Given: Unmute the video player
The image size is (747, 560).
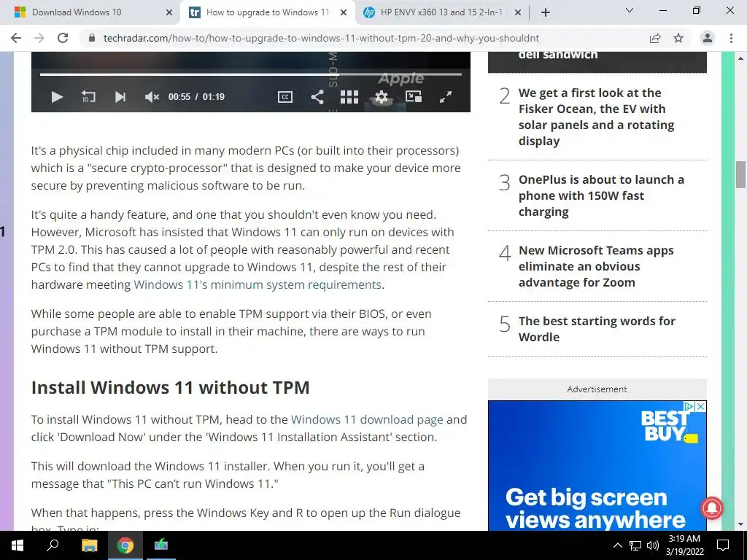Looking at the screenshot, I should pos(152,97).
